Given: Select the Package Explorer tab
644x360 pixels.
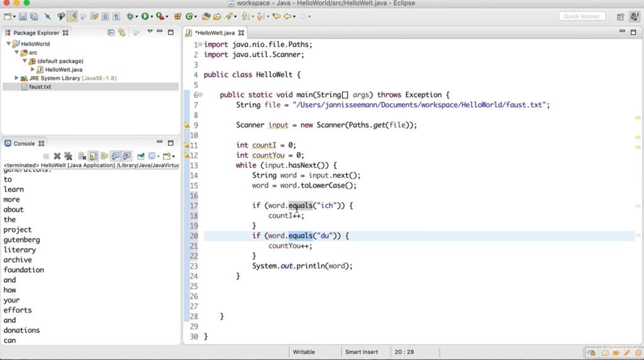Looking at the screenshot, I should pyautogui.click(x=36, y=33).
